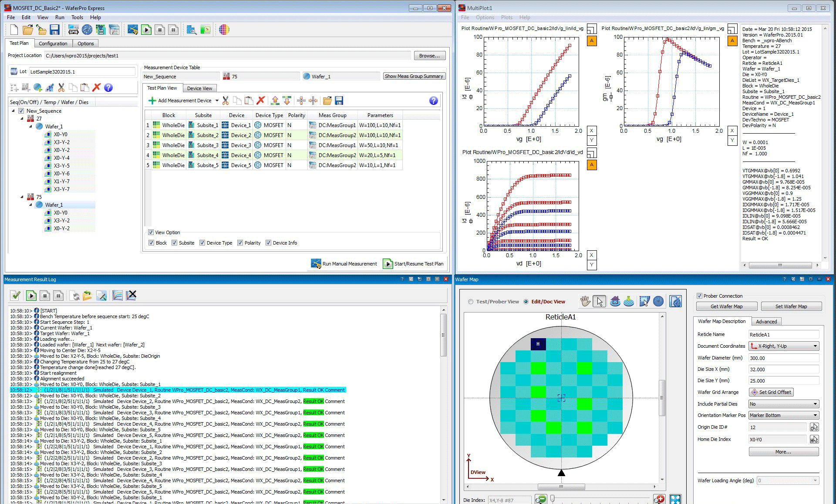Collapse the Wafer_1 tree node
This screenshot has height=504, width=836.
(x=30, y=126)
